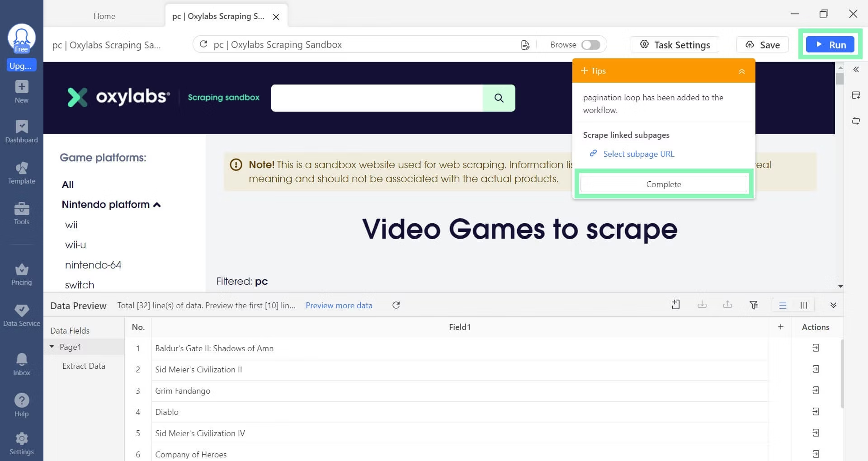This screenshot has width=868, height=461.
Task: Collapse the Page1 tree node
Action: (x=52, y=347)
